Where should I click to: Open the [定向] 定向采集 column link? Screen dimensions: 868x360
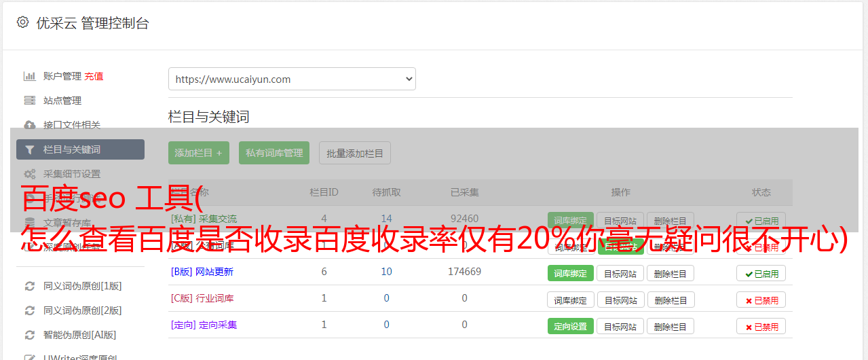[x=204, y=325]
